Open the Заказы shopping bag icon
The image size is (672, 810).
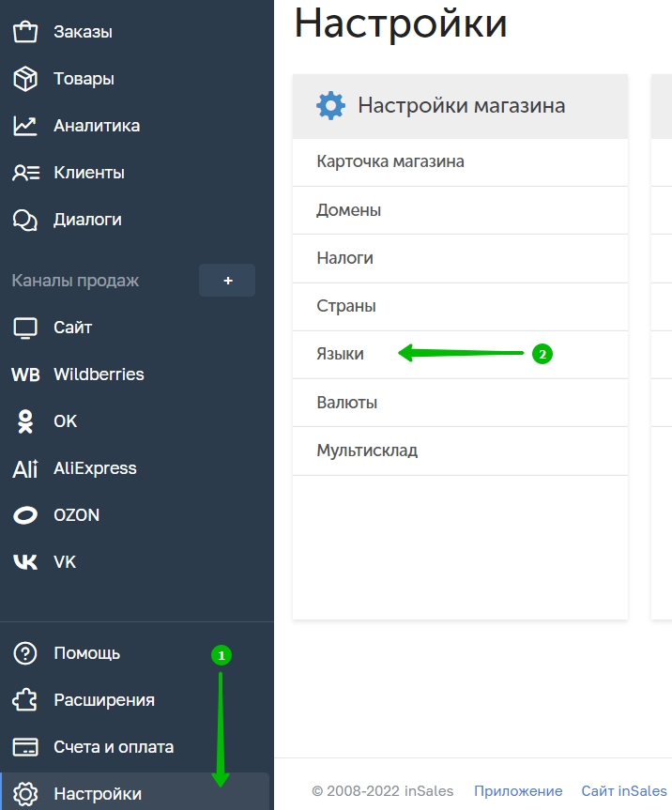tap(25, 32)
